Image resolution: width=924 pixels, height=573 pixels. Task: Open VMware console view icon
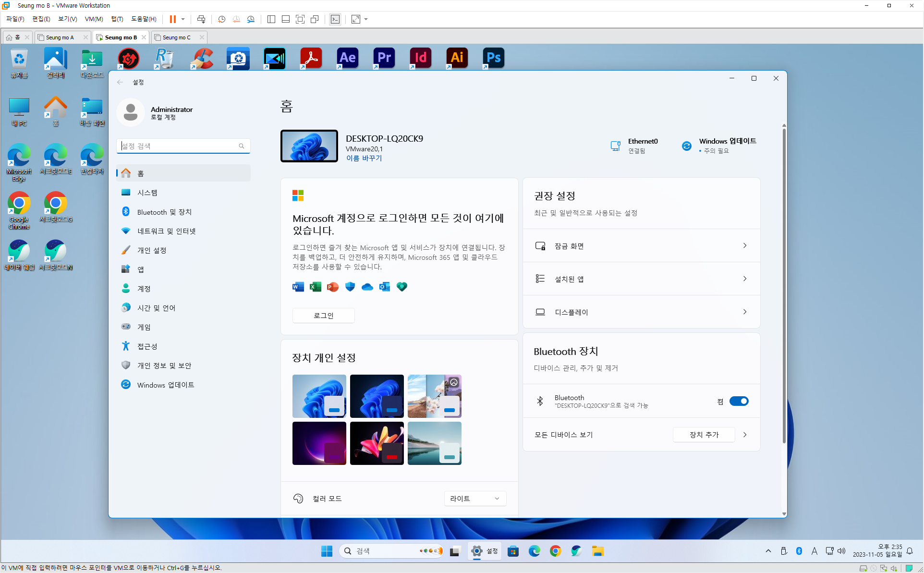(x=335, y=19)
